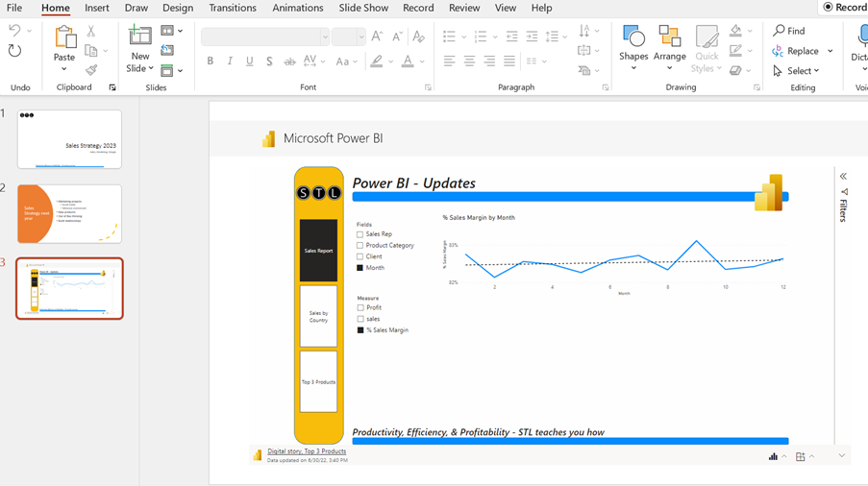Switch to the Review tab
This screenshot has height=486, width=868.
click(464, 8)
